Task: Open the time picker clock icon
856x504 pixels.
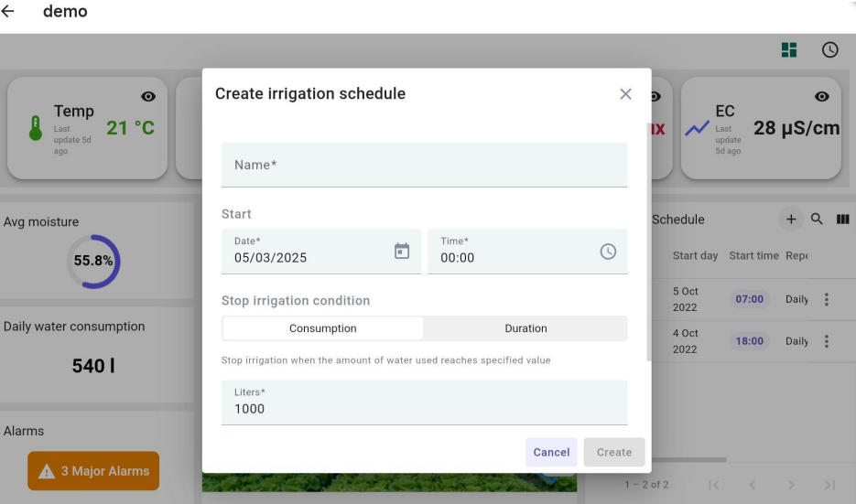Action: click(x=608, y=251)
